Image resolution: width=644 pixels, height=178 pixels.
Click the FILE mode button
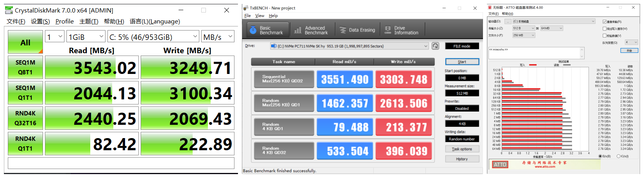coord(462,46)
